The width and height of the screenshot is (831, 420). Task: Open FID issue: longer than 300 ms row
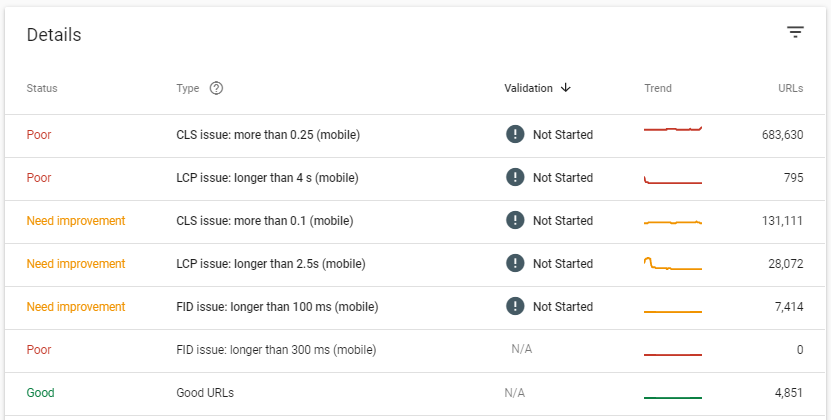coord(415,350)
